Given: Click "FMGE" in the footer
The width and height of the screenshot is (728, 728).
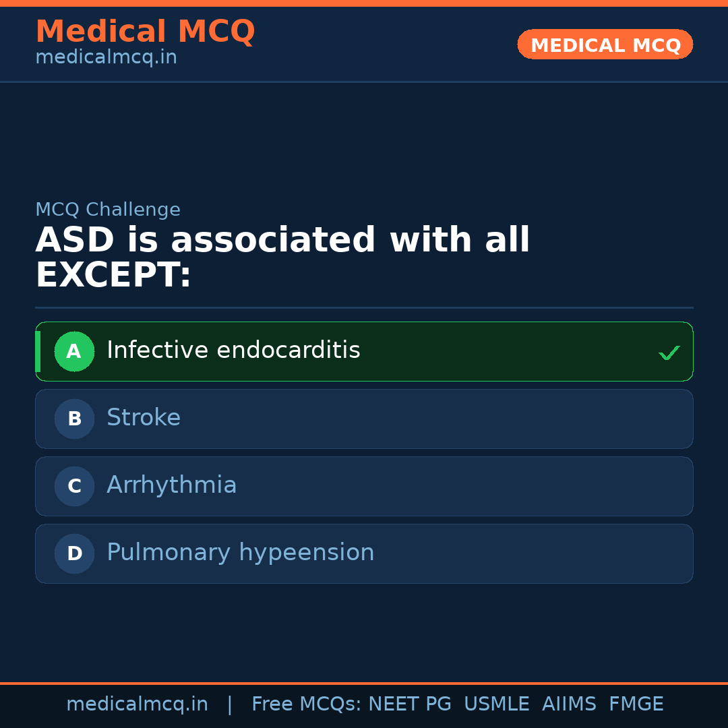Looking at the screenshot, I should (636, 704).
